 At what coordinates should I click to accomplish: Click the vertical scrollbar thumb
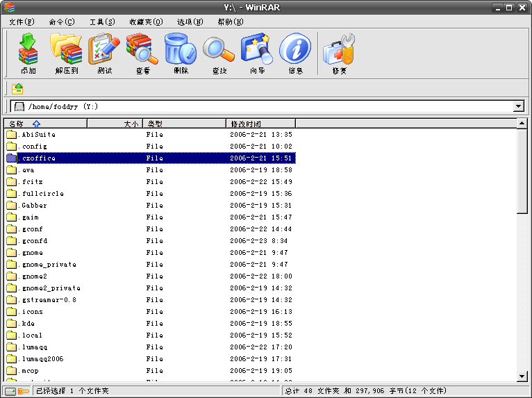[x=522, y=171]
